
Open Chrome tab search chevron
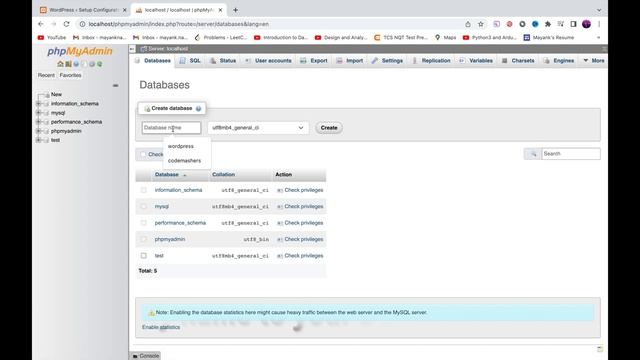599,10
